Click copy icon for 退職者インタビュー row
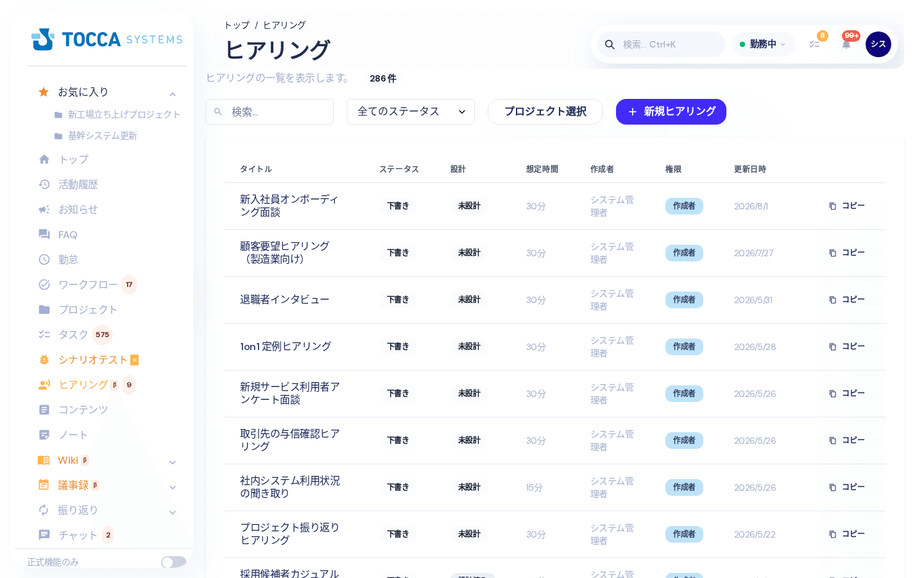This screenshot has width=924, height=578. (x=833, y=300)
